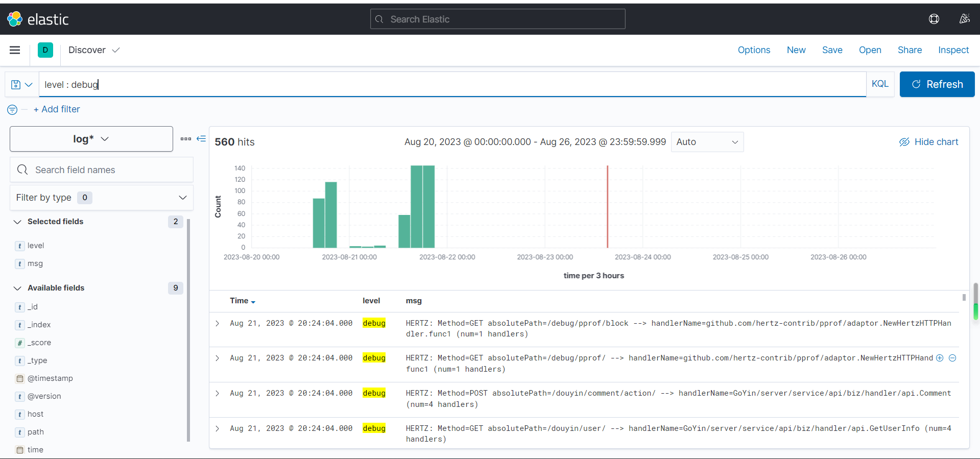The height and width of the screenshot is (459, 980).
Task: Collapse the field sidebar arrow icon
Action: coord(201,139)
